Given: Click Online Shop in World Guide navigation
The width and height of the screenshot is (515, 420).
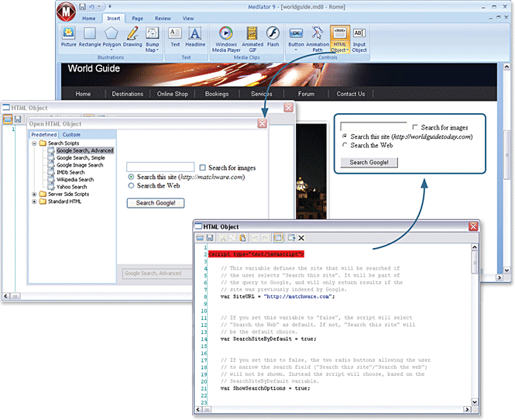Looking at the screenshot, I should 173,94.
